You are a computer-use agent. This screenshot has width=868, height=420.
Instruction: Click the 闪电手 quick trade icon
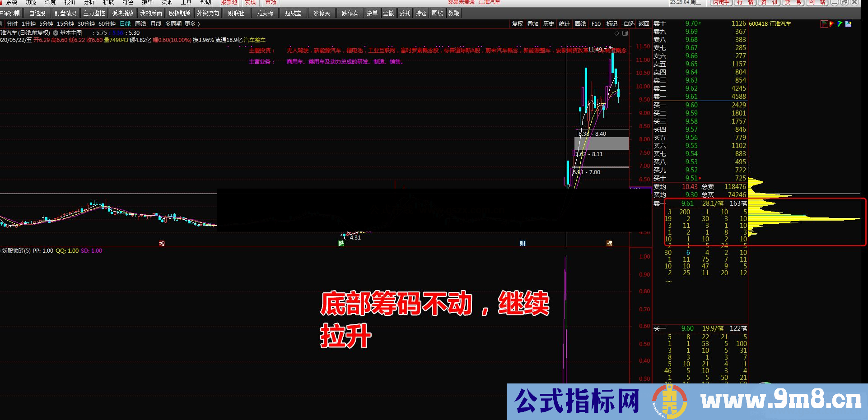point(722,2)
